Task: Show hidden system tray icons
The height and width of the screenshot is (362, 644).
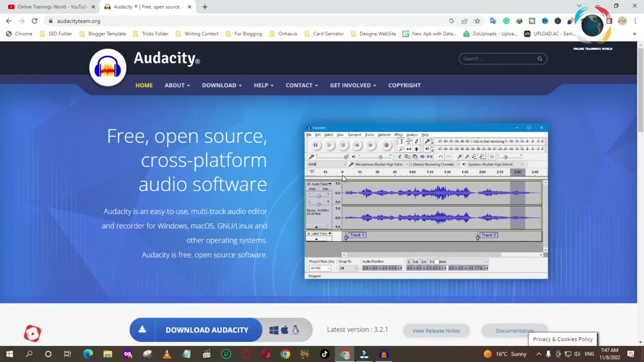Action: (539, 354)
